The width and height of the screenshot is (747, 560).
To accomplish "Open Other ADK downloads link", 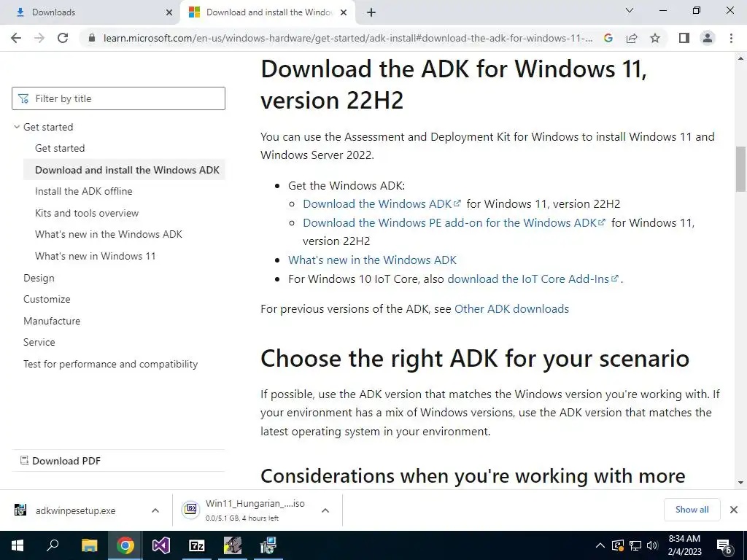I will [x=511, y=309].
